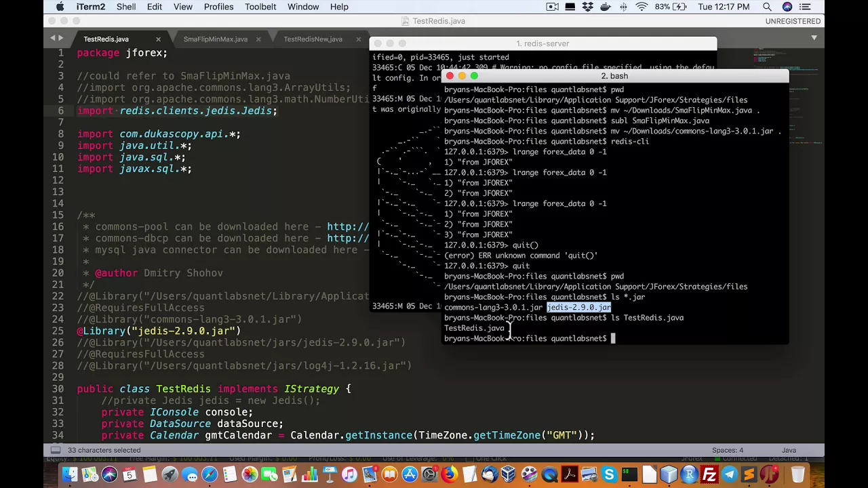868x488 pixels.
Task: Switch to the SmaFlipMinMax.java tab
Action: point(215,39)
